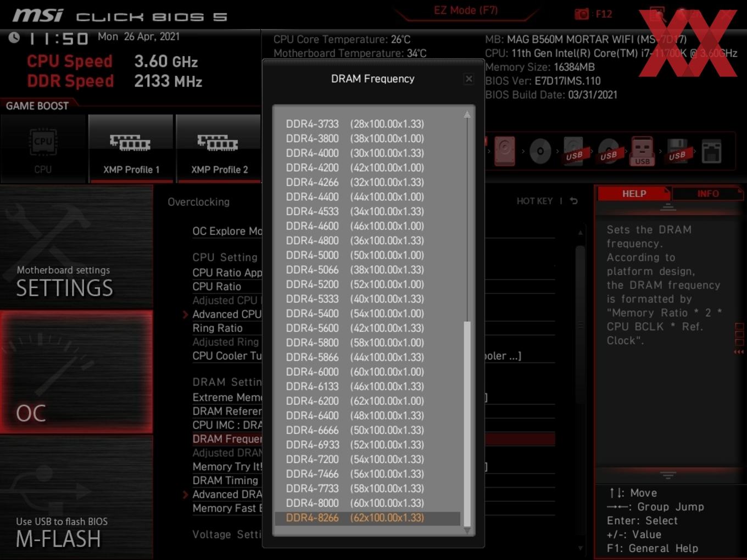The width and height of the screenshot is (747, 560).
Task: Select DDR4-6666 frequency
Action: point(367,430)
